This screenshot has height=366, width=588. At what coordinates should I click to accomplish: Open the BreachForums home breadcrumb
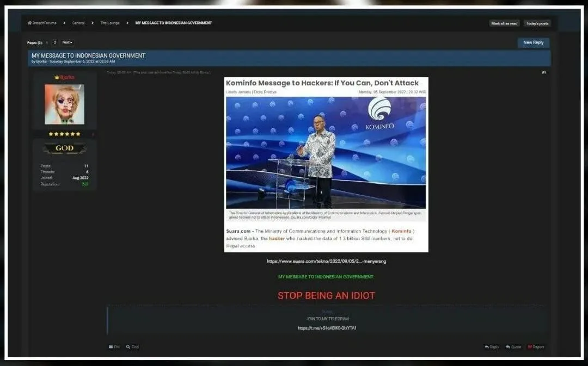pyautogui.click(x=42, y=23)
